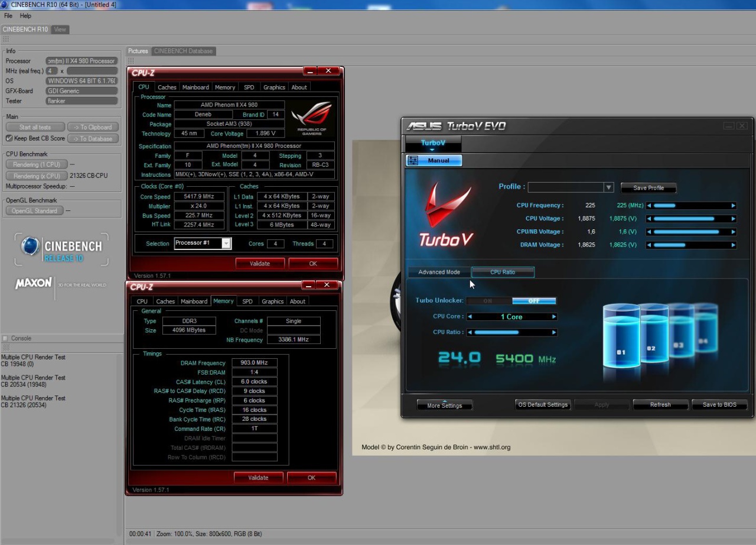Toggle the Keep Best CB Score checkbox
Image resolution: width=756 pixels, height=545 pixels.
pyautogui.click(x=9, y=138)
